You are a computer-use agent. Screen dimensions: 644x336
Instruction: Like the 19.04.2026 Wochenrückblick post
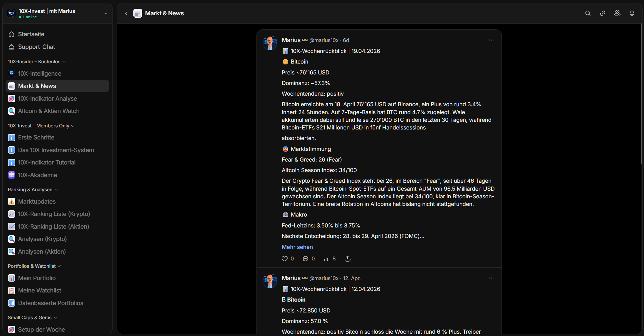(x=285, y=259)
